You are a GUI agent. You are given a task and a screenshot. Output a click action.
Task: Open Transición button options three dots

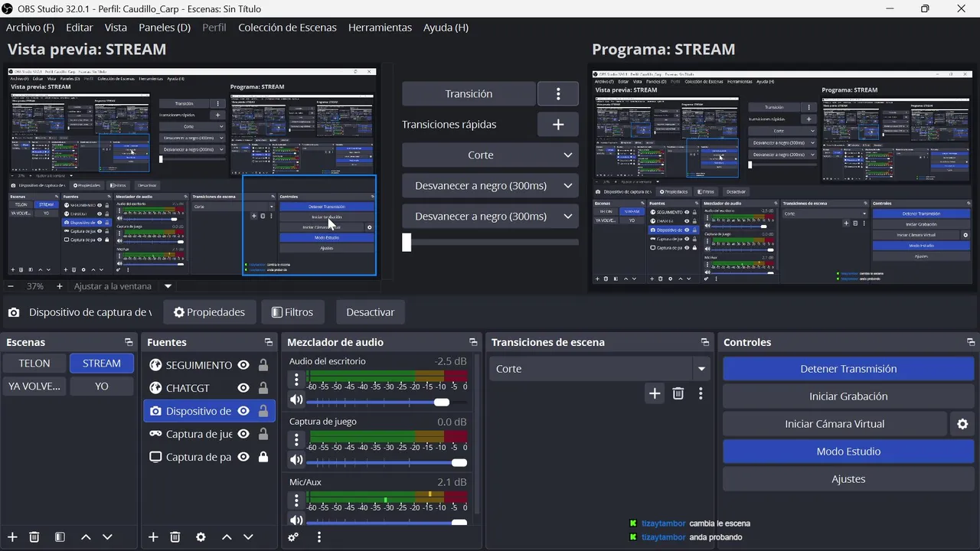(x=558, y=93)
